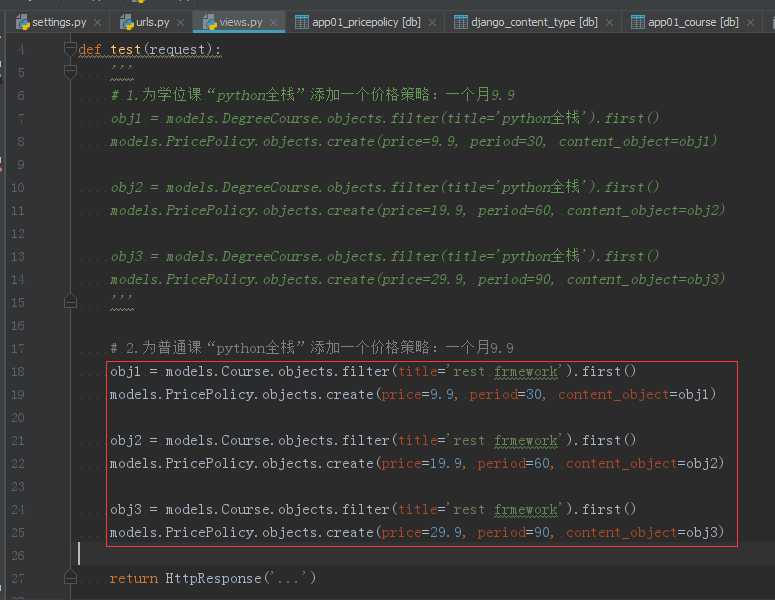
Task: Open the app01_pricepolicy [db] tab
Action: [366, 22]
